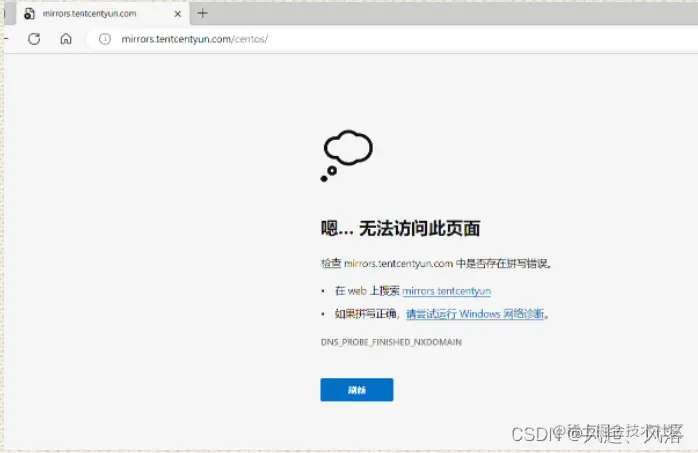The height and width of the screenshot is (453, 698).
Task: Click the address bar URL field
Action: 392,39
